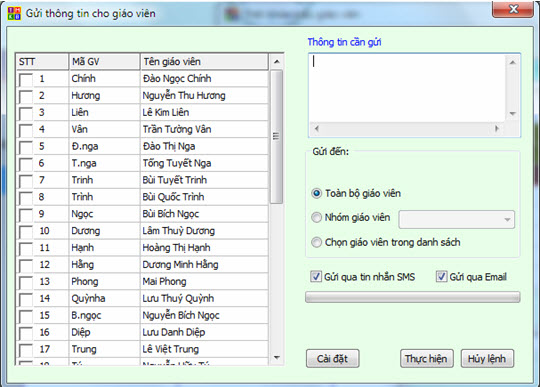
Task: Click message box scroll left arrow
Action: tap(316, 129)
